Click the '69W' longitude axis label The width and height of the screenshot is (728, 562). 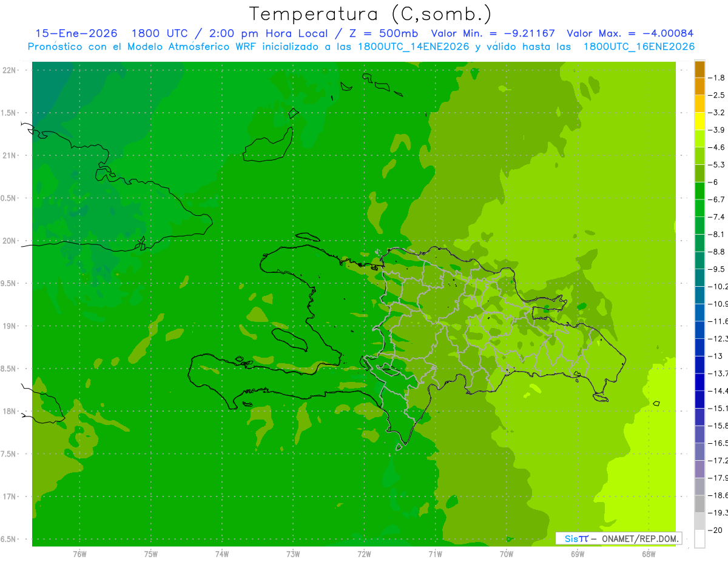578,554
